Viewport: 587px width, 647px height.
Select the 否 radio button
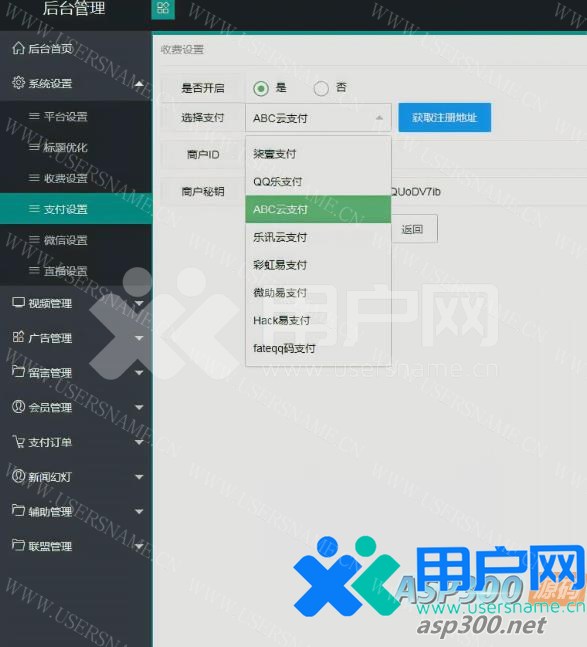coord(321,88)
